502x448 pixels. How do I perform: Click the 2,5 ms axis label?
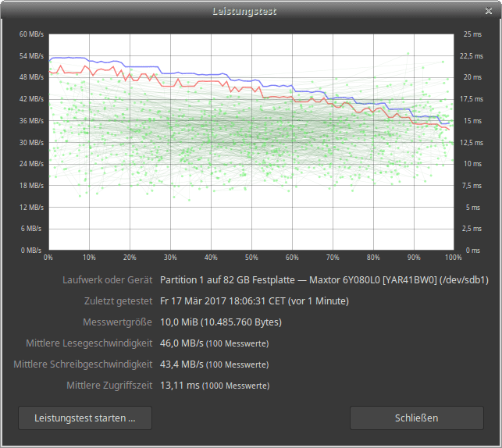(x=472, y=229)
